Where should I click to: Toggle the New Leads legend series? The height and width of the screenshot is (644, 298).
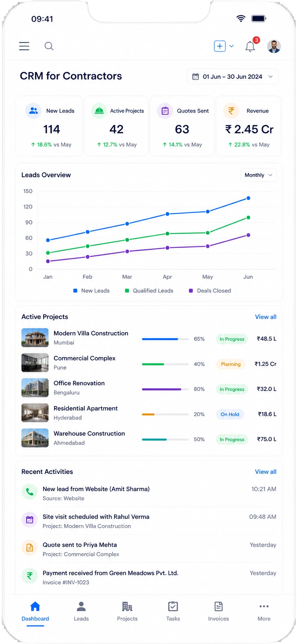tap(92, 291)
